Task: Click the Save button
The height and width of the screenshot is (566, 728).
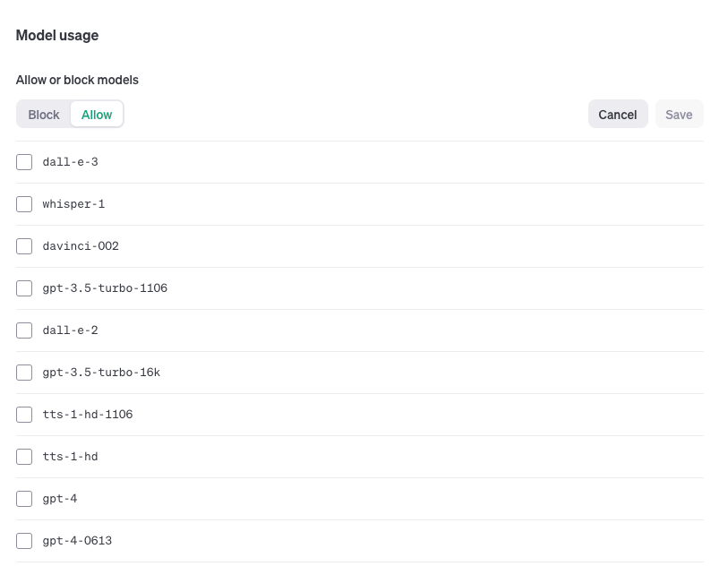Action: click(x=679, y=115)
